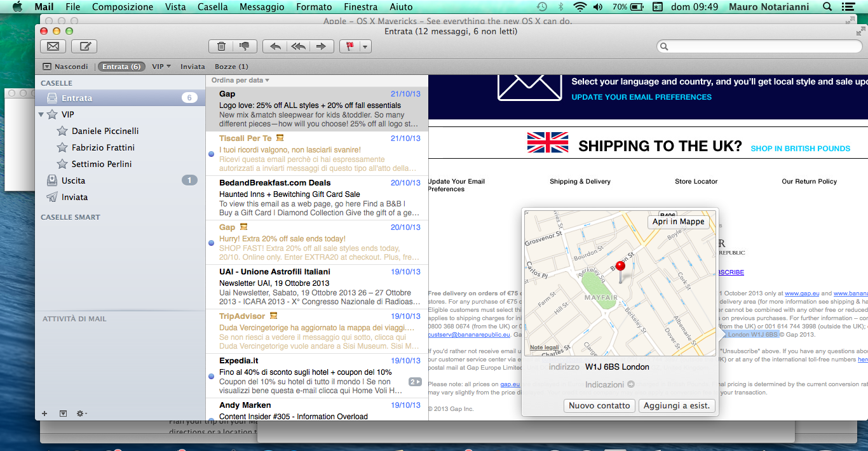Viewport: 868px width, 451px height.
Task: Reply all using double arrow icon
Action: click(298, 46)
